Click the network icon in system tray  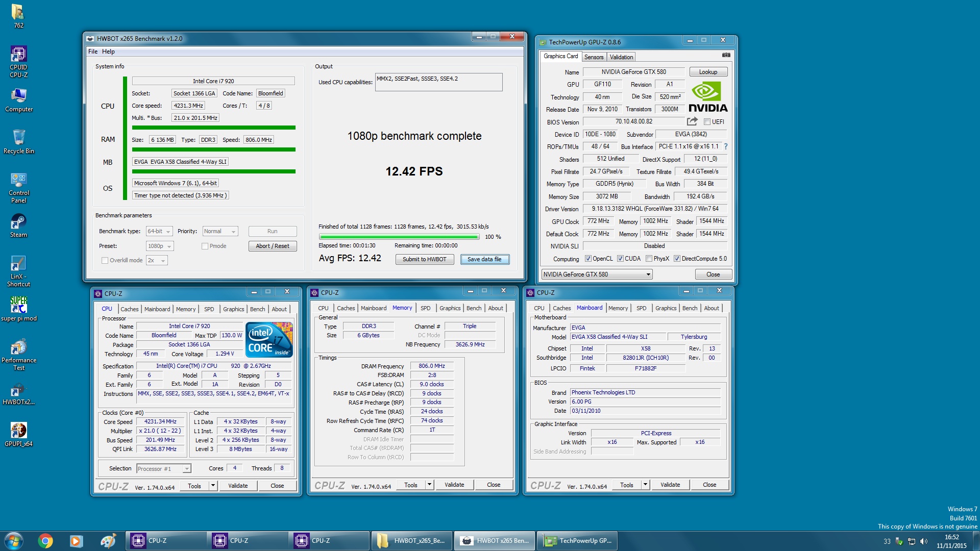[x=912, y=541]
